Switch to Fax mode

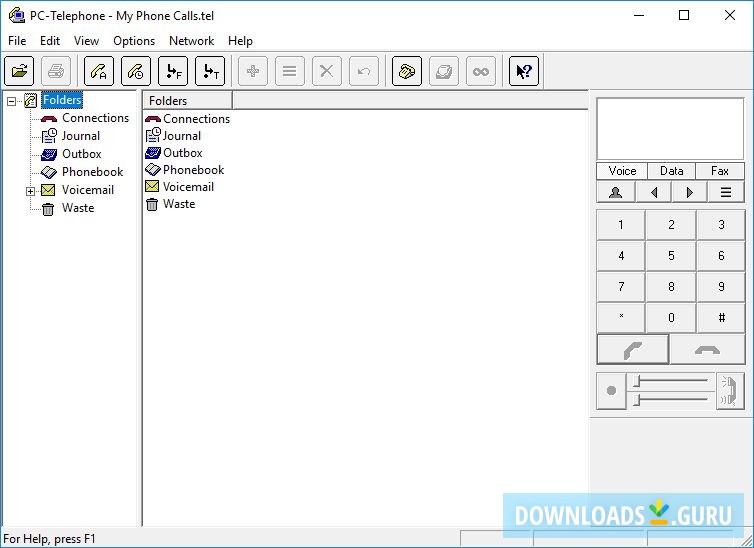coord(720,171)
